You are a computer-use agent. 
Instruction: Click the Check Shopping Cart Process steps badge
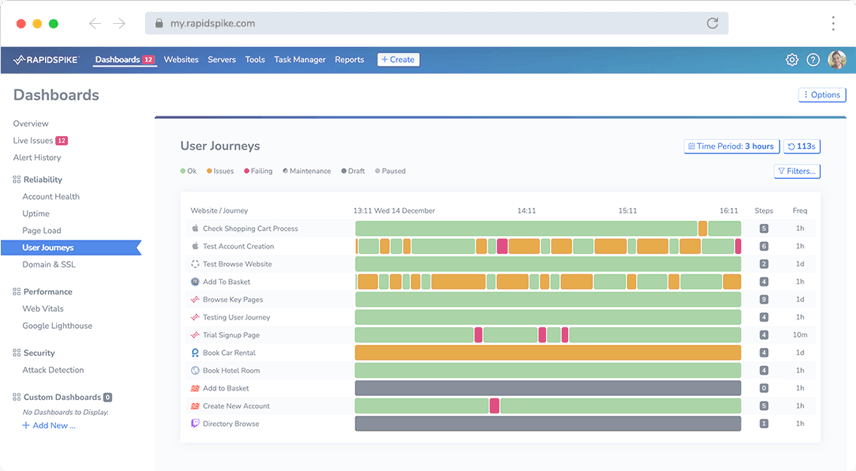click(x=764, y=229)
